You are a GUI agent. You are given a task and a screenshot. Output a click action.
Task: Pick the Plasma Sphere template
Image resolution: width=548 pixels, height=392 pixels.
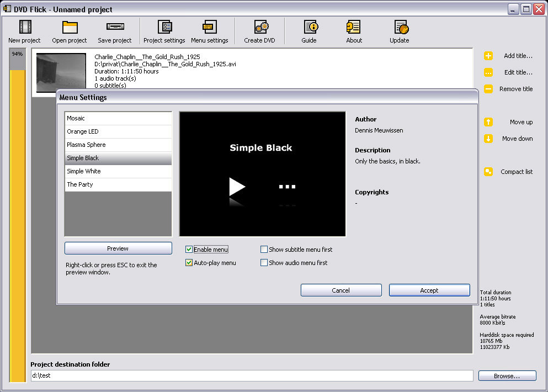(x=118, y=145)
